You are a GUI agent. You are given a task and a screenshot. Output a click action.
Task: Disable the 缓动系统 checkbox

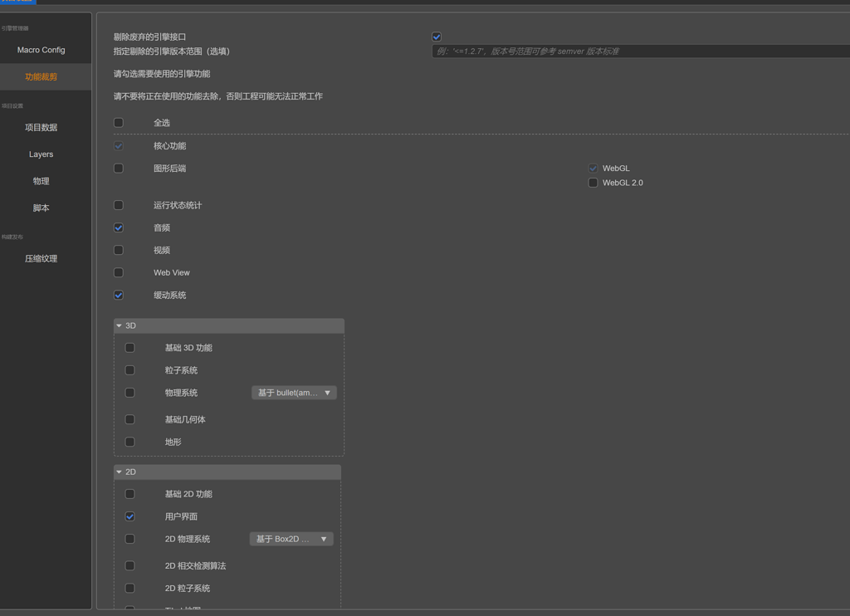tap(117, 295)
